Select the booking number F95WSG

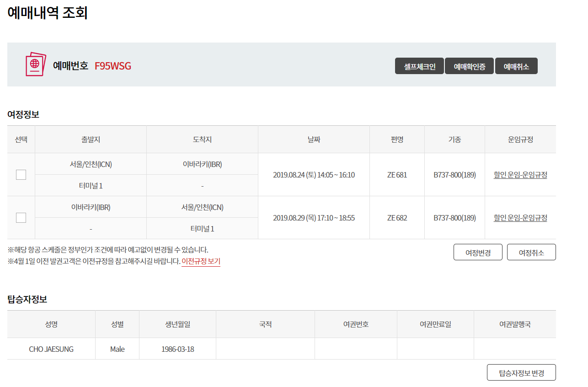[x=113, y=66]
